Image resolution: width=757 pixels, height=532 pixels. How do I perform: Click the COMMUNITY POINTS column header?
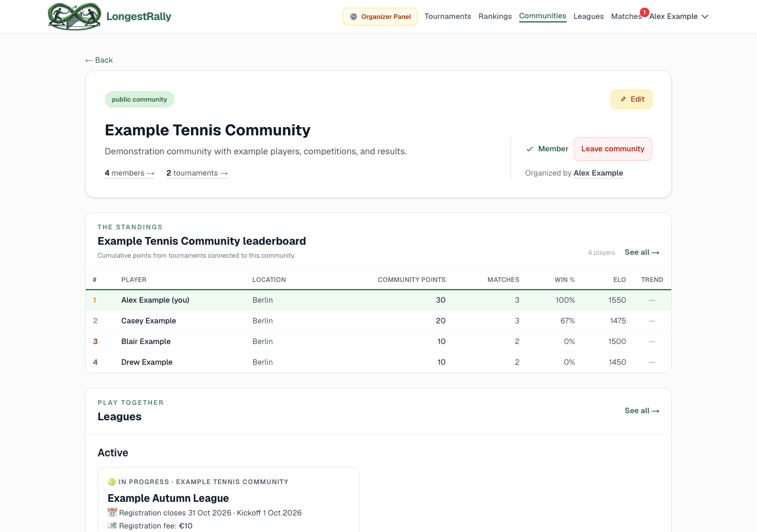click(x=412, y=280)
